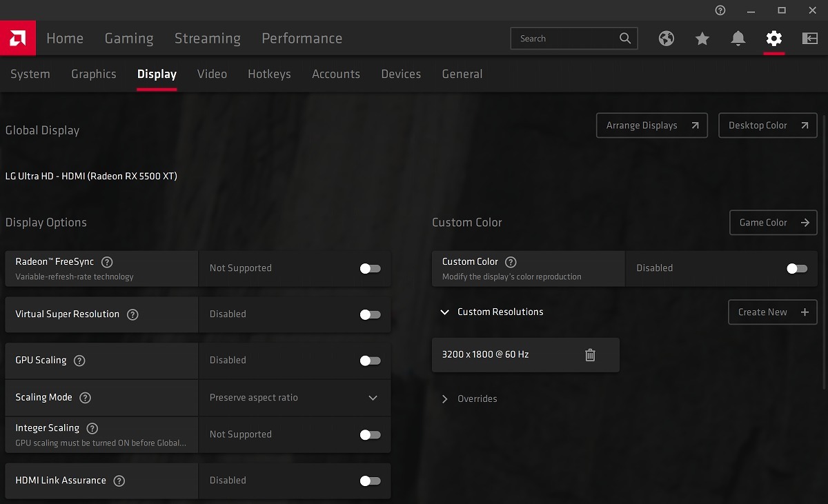Open the Performance tab
Viewport: 828px width, 504px height.
(302, 39)
